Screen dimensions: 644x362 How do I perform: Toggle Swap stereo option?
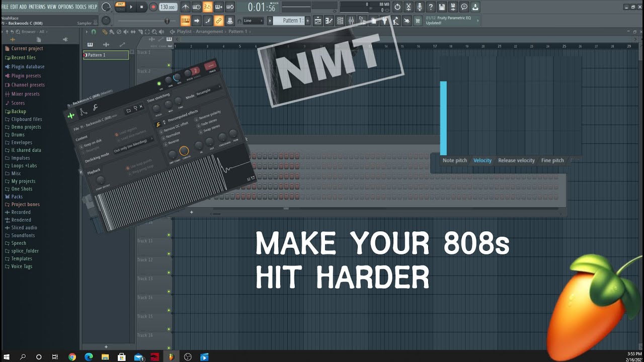(x=209, y=130)
